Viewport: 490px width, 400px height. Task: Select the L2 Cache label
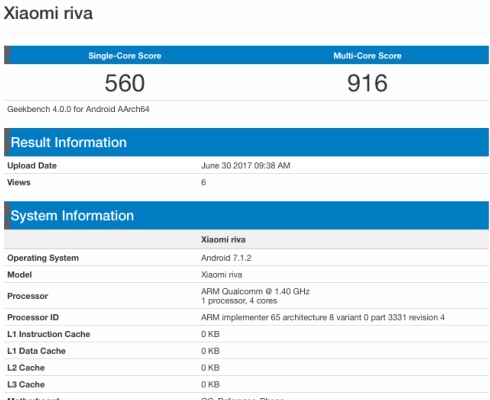point(26,368)
